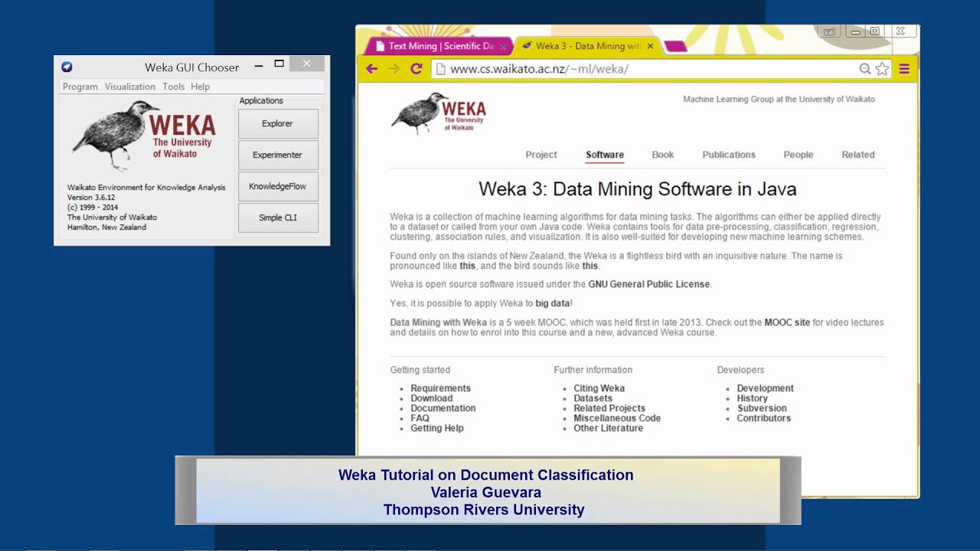Open the Contributors link
Screen dimensions: 980x551
click(764, 418)
